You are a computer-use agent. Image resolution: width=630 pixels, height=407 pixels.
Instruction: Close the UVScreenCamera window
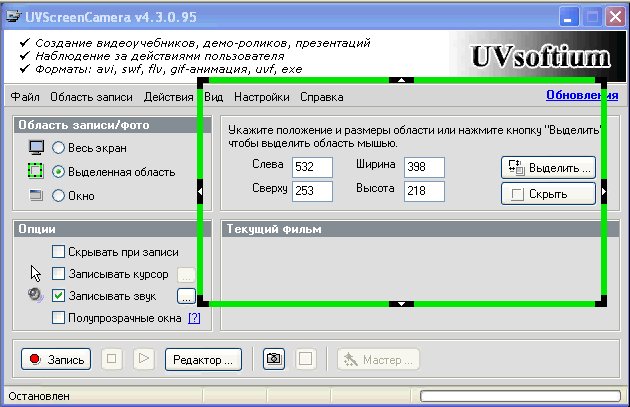(615, 17)
